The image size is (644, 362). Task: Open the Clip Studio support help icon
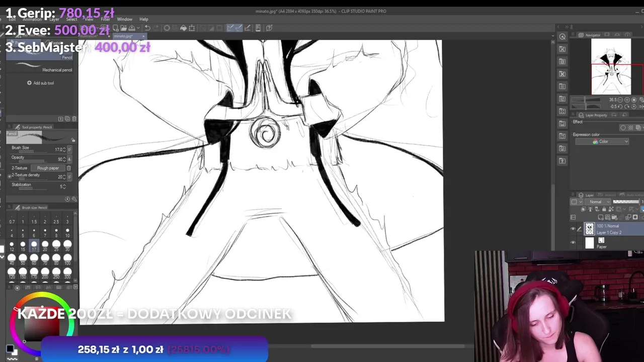(269, 28)
